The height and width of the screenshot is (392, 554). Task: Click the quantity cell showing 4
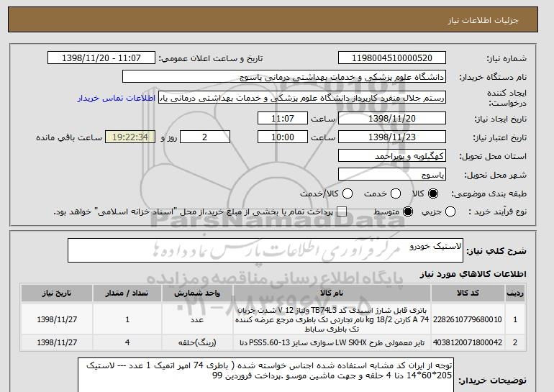tap(127, 342)
